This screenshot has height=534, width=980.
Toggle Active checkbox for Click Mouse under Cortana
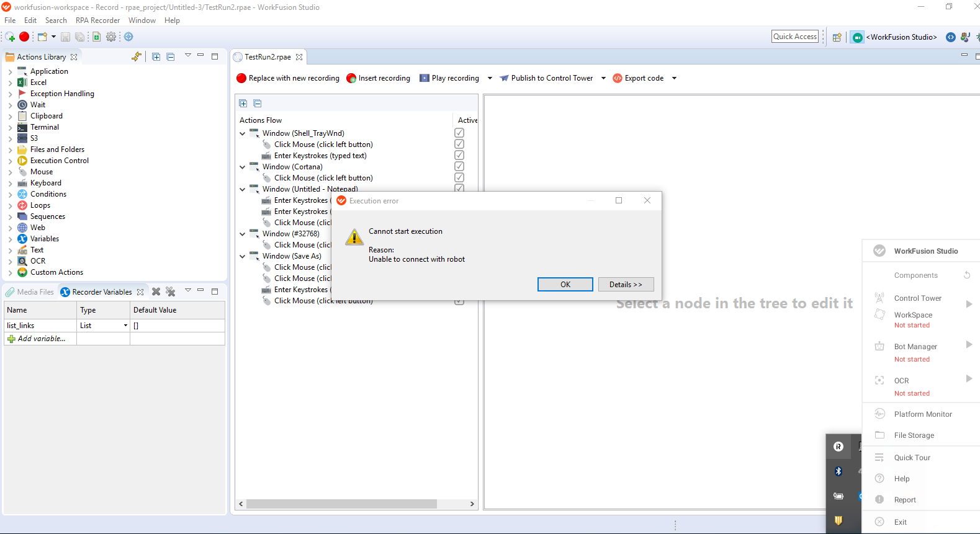459,177
